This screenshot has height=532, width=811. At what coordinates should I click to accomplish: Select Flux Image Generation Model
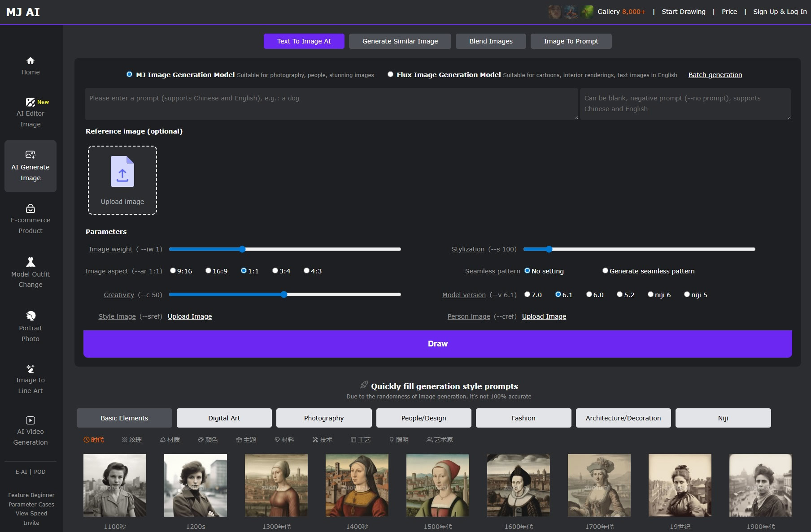(390, 74)
